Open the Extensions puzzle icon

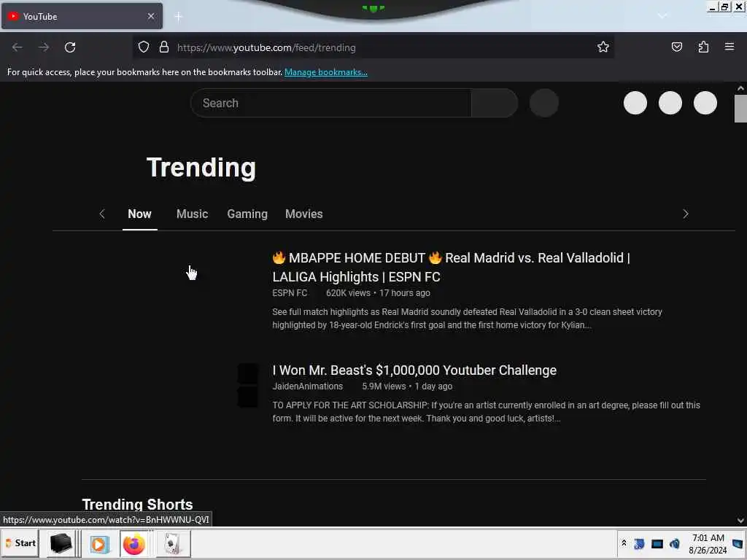tap(703, 47)
